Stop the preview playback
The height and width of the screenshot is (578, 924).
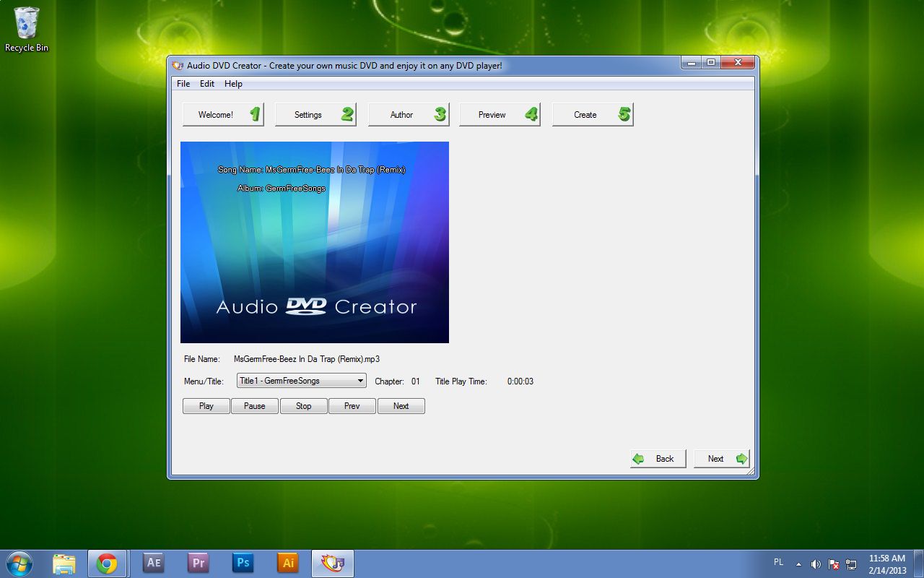tap(304, 406)
